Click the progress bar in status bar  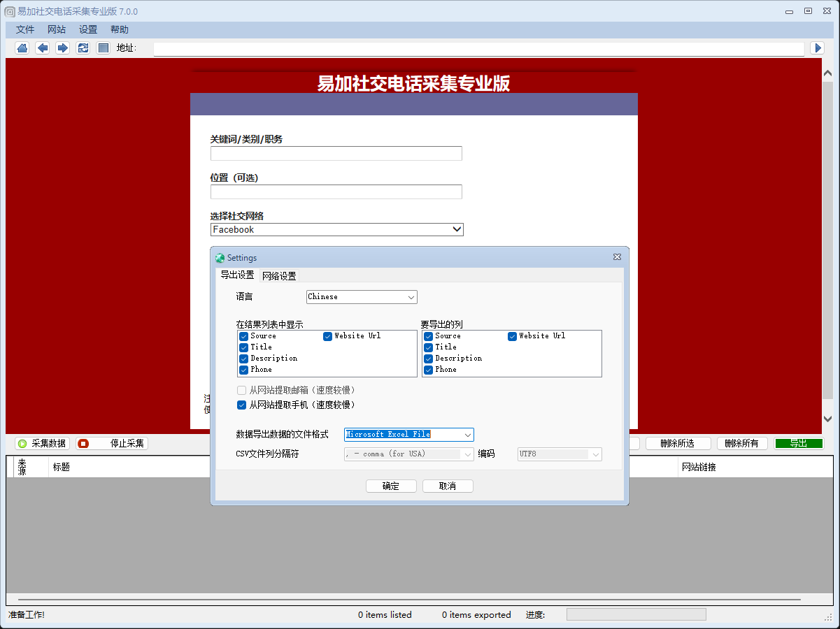[636, 614]
